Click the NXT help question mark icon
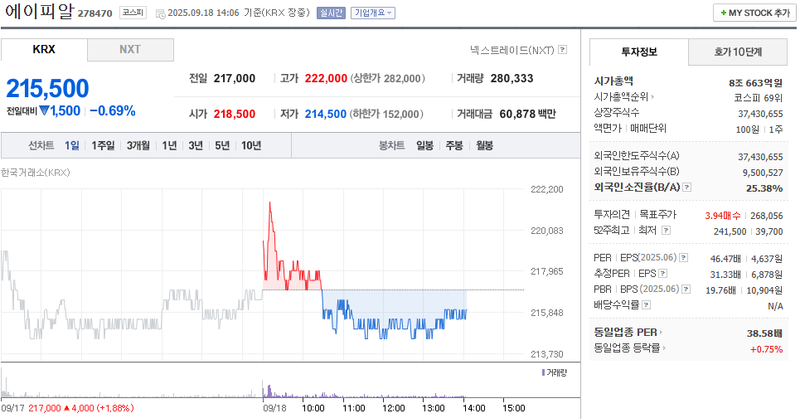 562,50
